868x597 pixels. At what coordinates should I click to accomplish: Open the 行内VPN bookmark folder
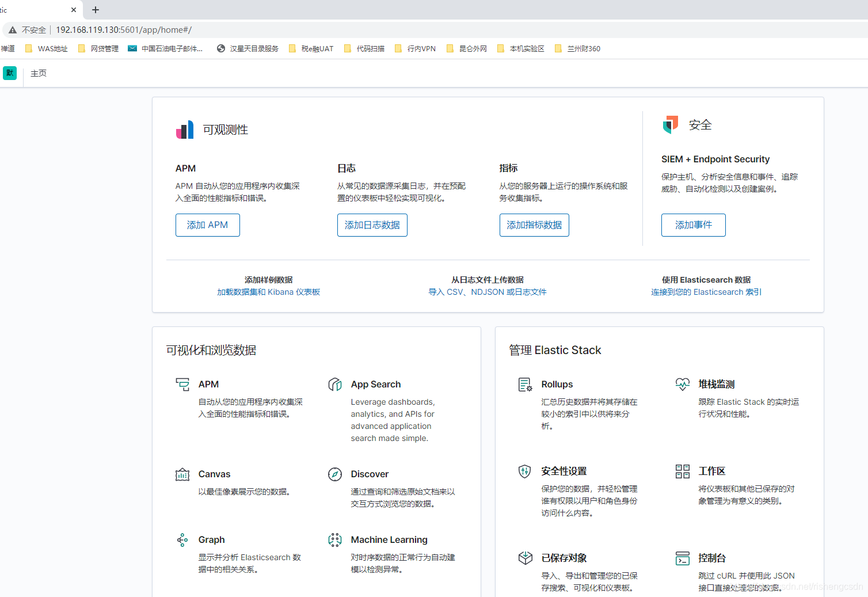(415, 49)
